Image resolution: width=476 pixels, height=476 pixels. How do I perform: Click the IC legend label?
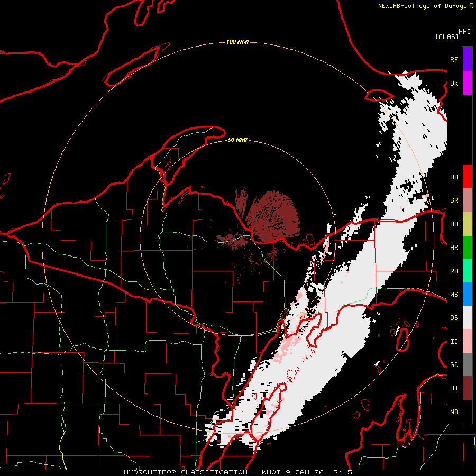click(x=454, y=342)
